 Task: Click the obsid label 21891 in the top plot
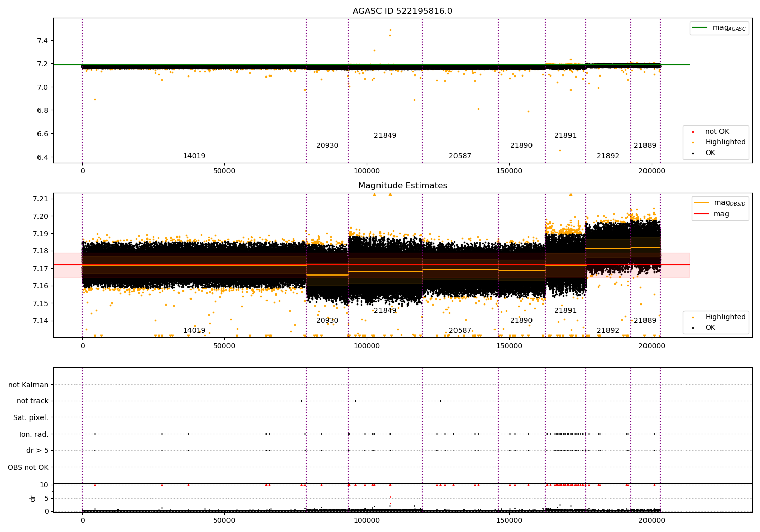[565, 136]
